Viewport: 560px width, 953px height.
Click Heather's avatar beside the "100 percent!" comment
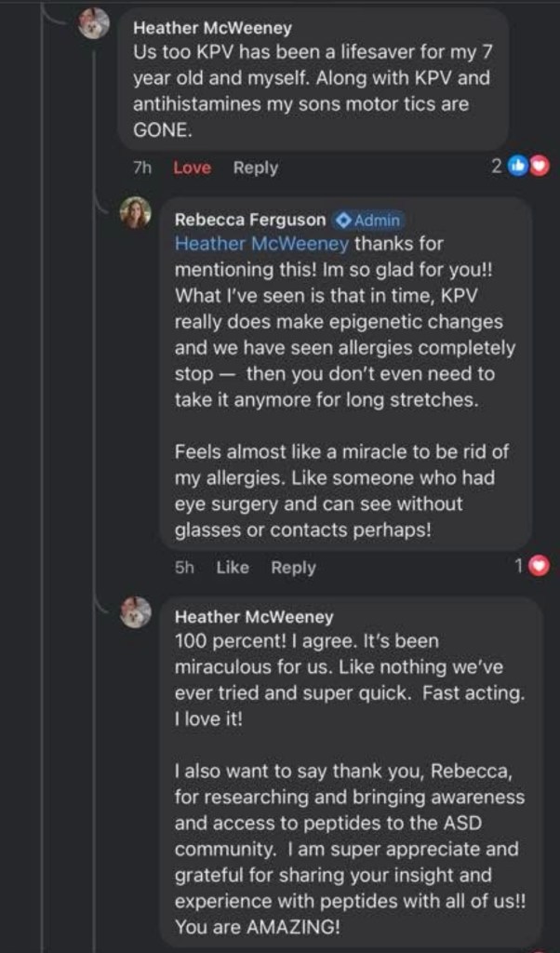136,612
